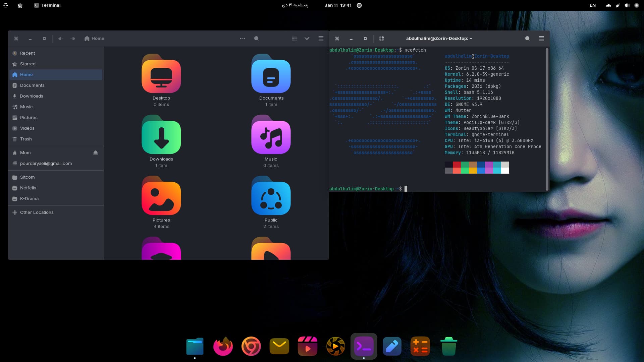This screenshot has width=644, height=362.
Task: Open the Music folder
Action: point(271,137)
